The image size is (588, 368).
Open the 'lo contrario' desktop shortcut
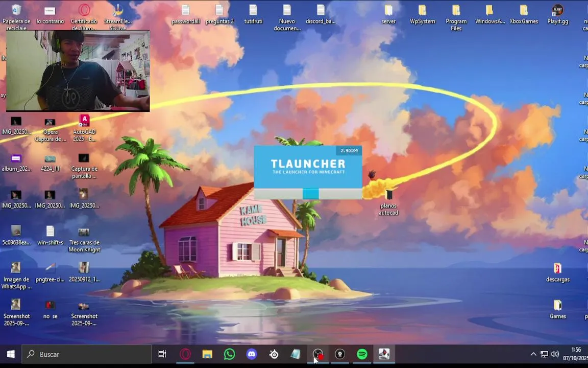(x=50, y=15)
